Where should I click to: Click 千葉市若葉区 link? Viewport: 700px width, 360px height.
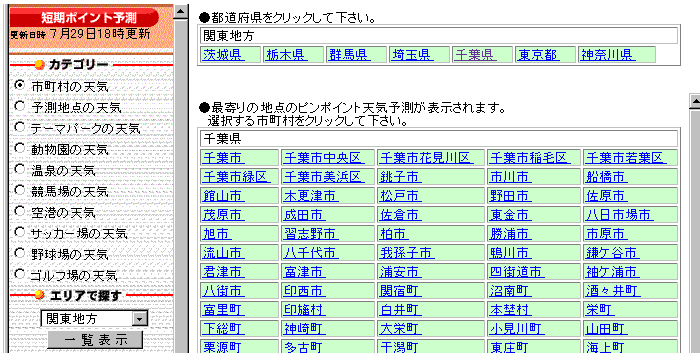click(x=626, y=158)
